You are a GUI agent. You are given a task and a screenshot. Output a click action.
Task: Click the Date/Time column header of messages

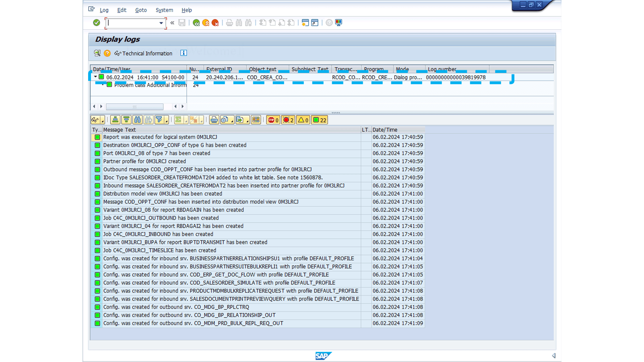pyautogui.click(x=398, y=130)
